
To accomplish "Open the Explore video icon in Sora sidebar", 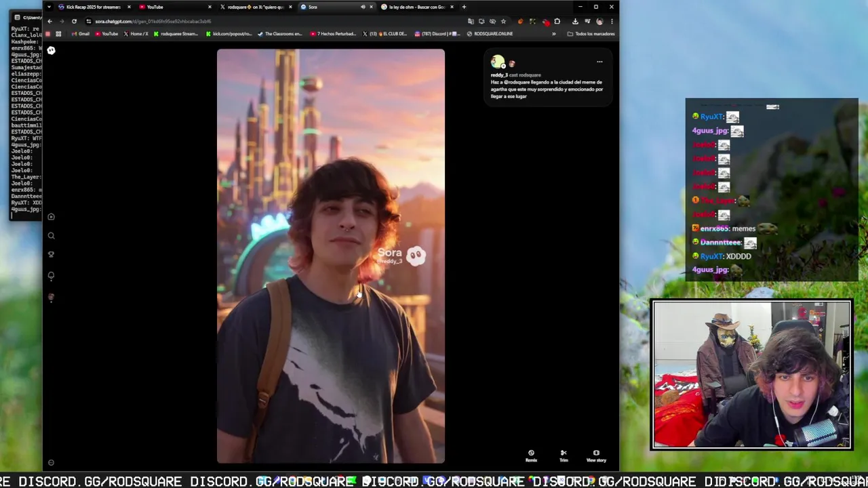I will click(x=51, y=217).
